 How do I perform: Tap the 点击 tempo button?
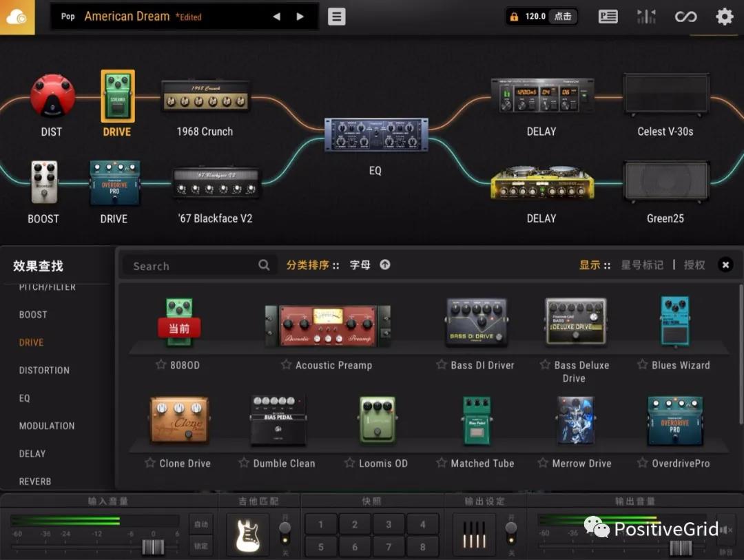pos(563,17)
